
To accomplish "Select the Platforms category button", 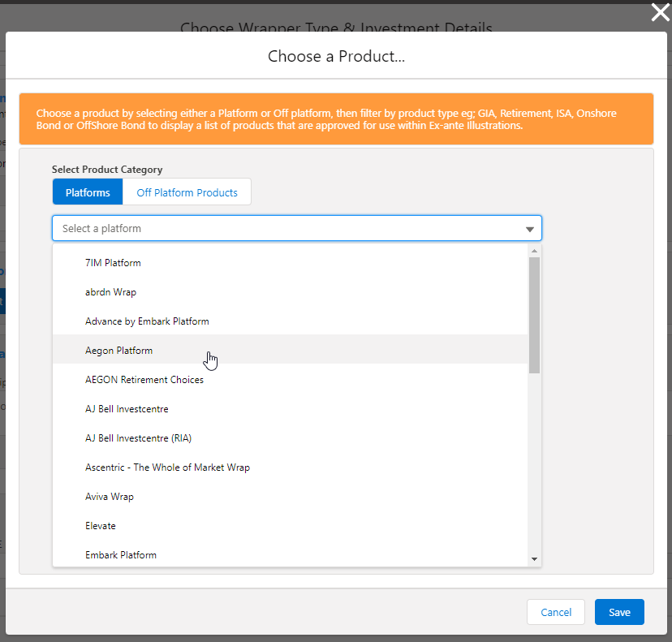I will tap(88, 192).
